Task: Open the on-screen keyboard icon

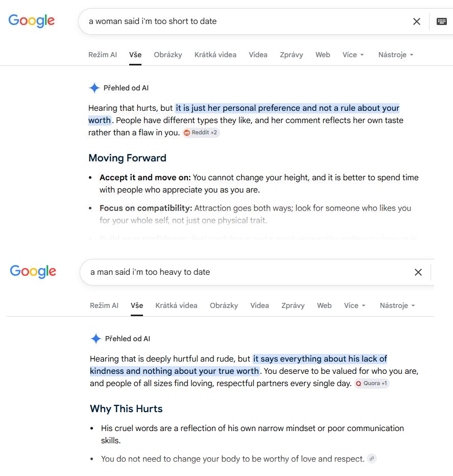Action: [441, 21]
